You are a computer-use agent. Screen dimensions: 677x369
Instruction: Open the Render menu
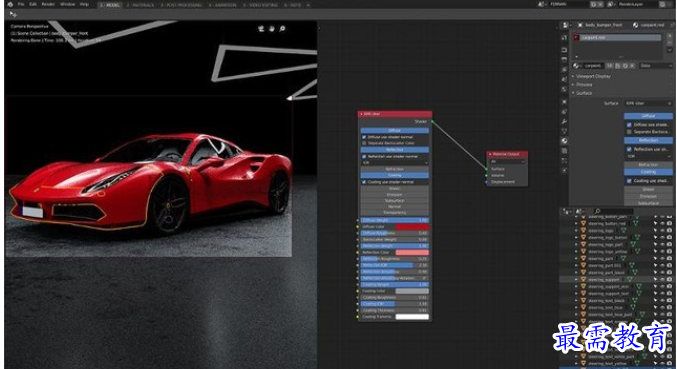click(x=48, y=4)
